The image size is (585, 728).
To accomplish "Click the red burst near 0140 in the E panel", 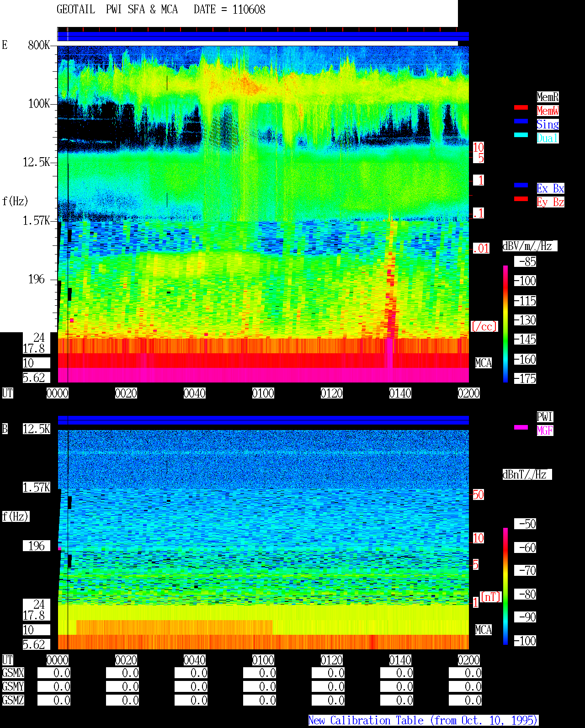I will click(391, 292).
